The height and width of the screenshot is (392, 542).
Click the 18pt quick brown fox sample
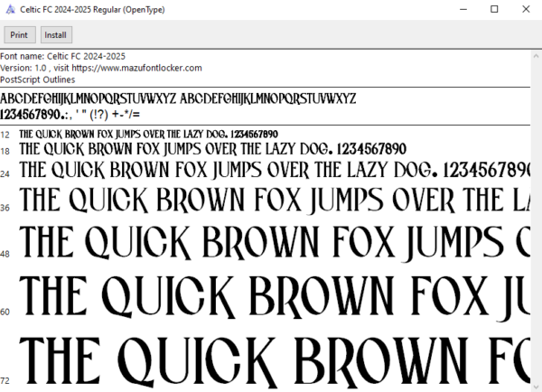(212, 149)
